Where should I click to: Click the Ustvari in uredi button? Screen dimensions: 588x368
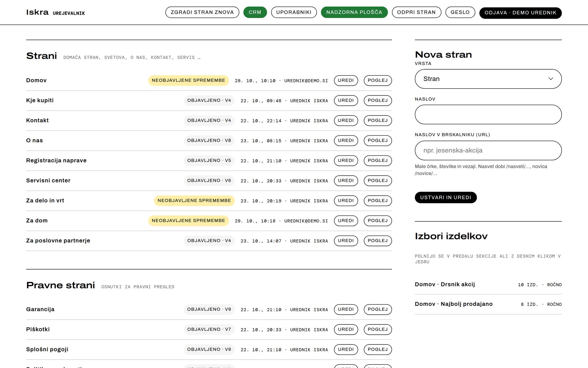coord(446,198)
